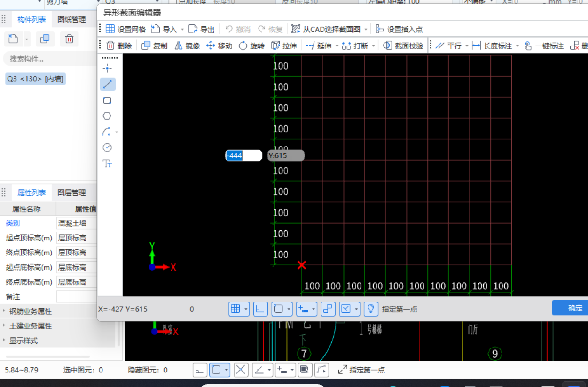Open the 平行 dropdown arrow
This screenshot has height=387, width=588.
pos(467,46)
